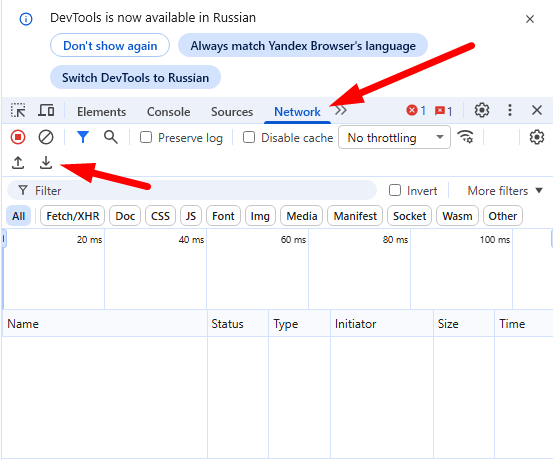Filter requests by Img
553x460 pixels.
260,216
